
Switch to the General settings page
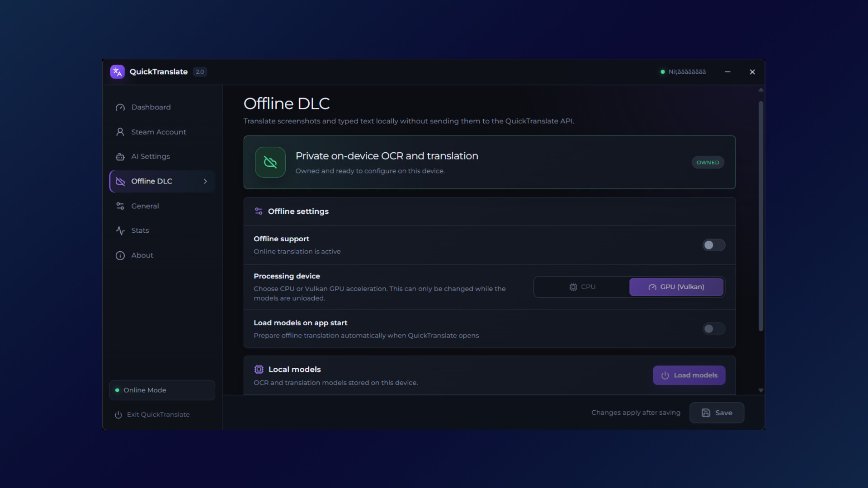(x=162, y=206)
